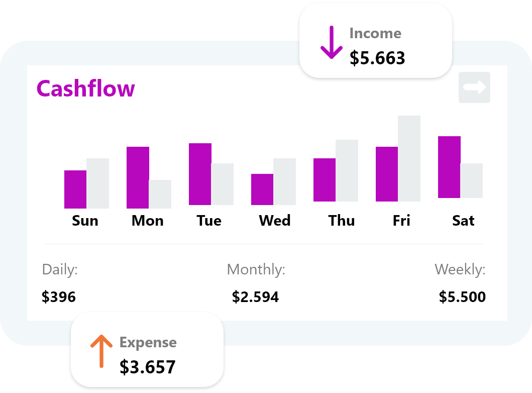Select the Fri day label
Screen dimensions: 532x393
tap(401, 221)
